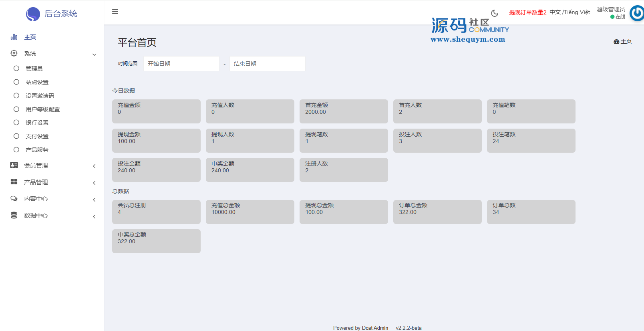The image size is (644, 331).
Task: Click the 结束日期 date input
Action: point(268,64)
